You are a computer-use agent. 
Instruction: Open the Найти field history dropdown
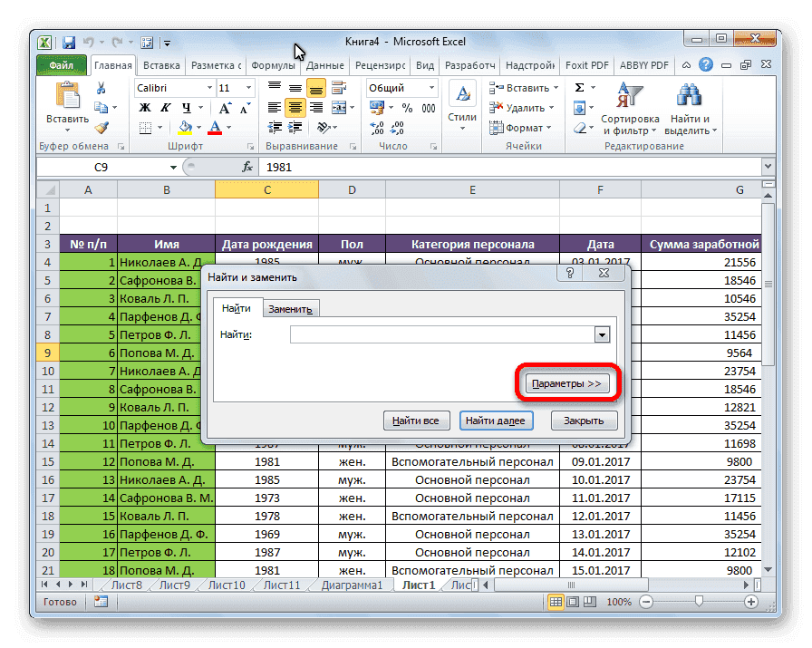(x=601, y=334)
